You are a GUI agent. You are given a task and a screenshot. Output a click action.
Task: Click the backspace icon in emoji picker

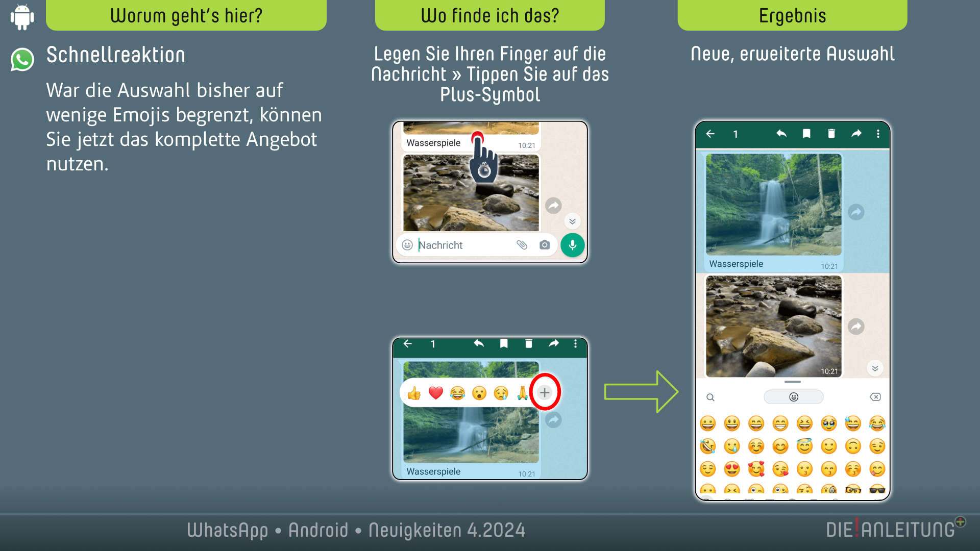[x=875, y=397]
